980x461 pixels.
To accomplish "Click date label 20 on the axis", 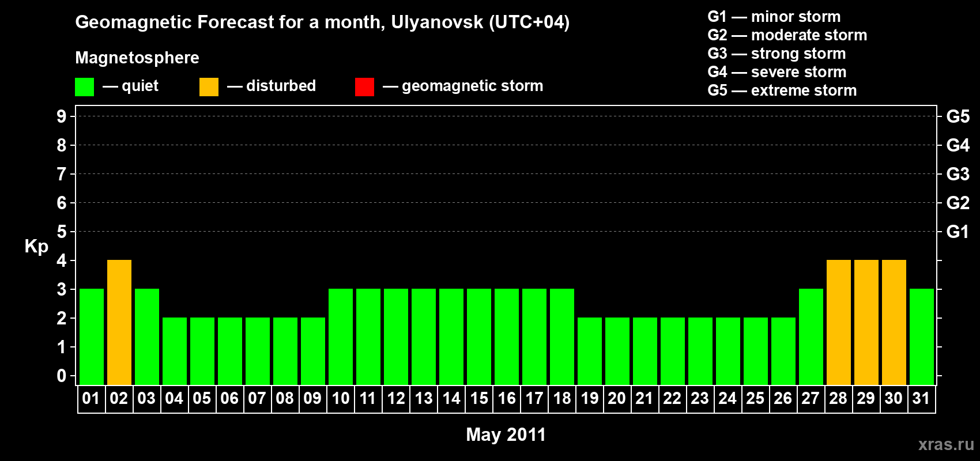I will coord(617,398).
